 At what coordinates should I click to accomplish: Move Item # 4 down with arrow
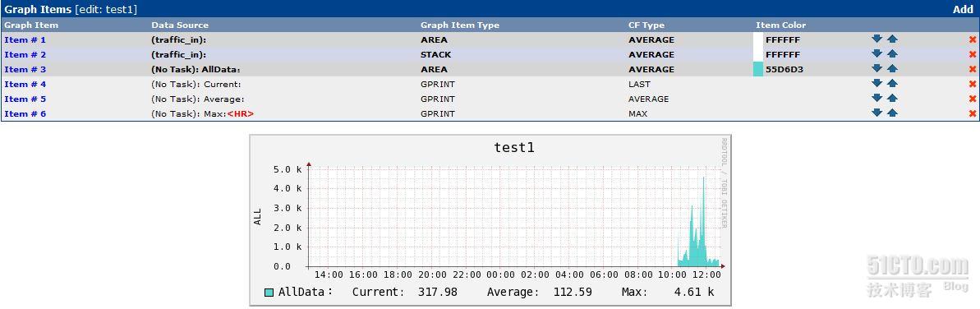point(876,83)
